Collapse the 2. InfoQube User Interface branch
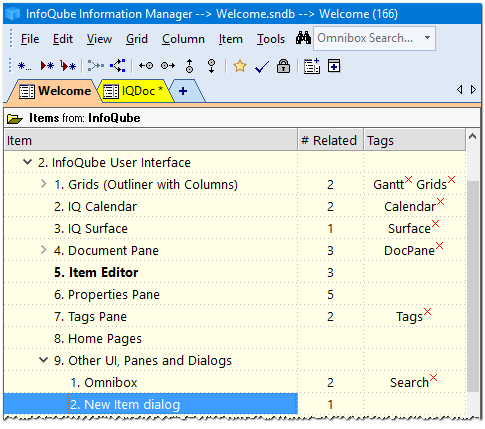The height and width of the screenshot is (429, 485). point(27,162)
